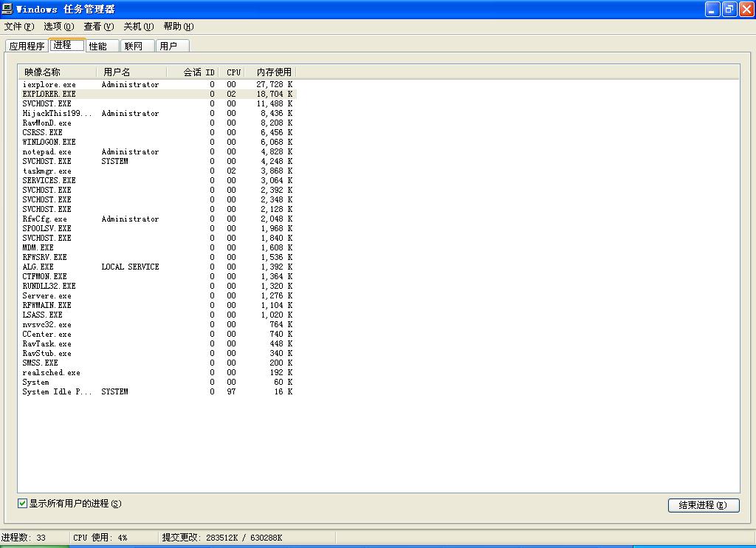This screenshot has height=548, width=756.
Task: Select the HijackThis199... process row
Action: point(158,113)
